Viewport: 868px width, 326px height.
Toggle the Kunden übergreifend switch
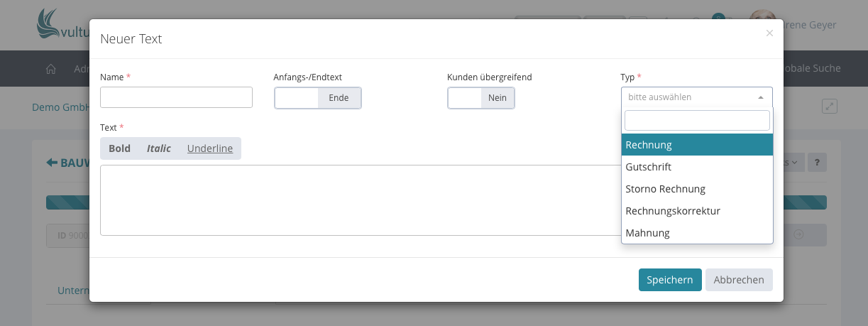[x=481, y=98]
